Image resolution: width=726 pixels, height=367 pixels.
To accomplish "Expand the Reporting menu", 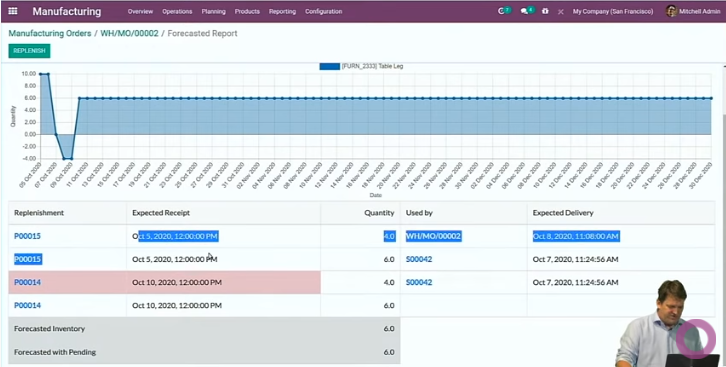I will click(282, 12).
